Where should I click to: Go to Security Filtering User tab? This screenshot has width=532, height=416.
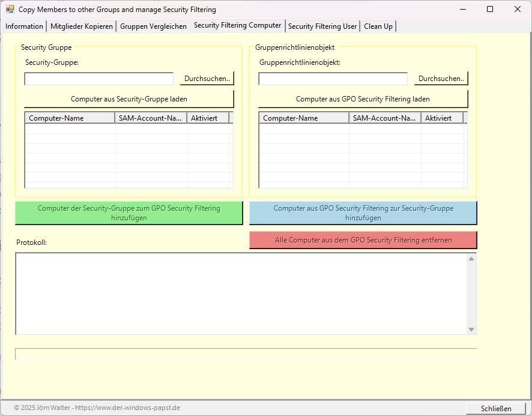pos(322,26)
